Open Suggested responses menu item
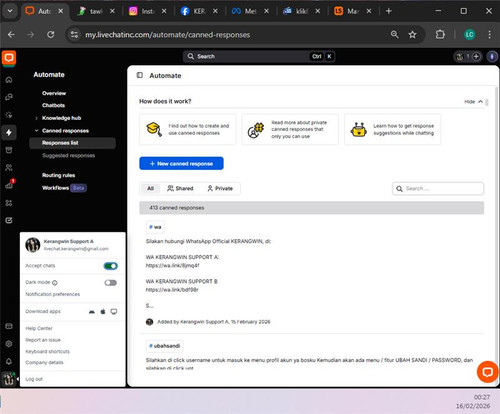This screenshot has height=414, width=500. [x=68, y=155]
